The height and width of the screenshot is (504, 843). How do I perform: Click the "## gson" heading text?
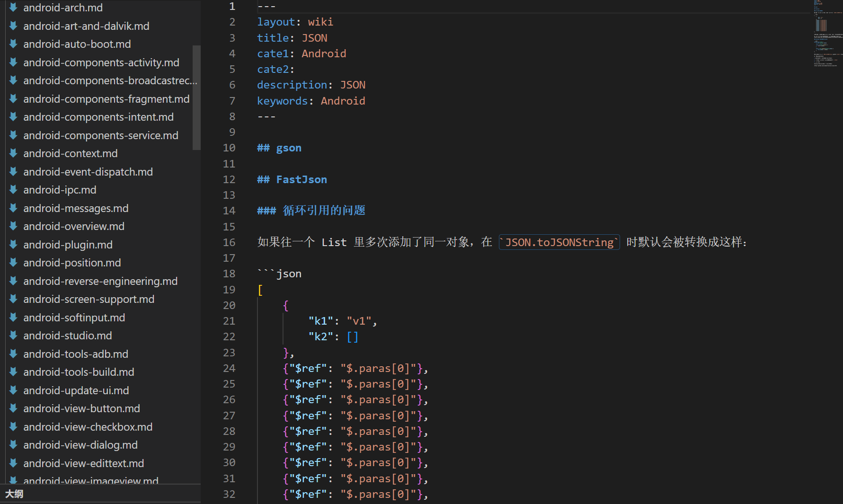(279, 148)
